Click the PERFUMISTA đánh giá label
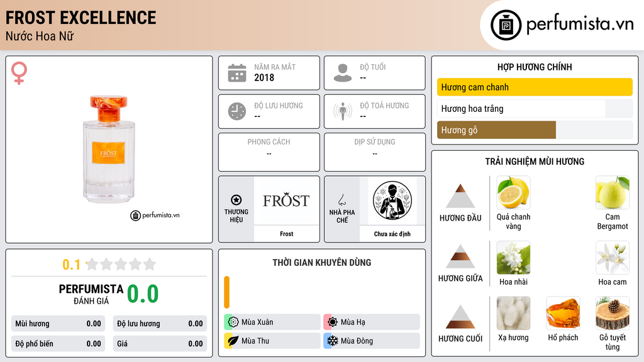 (x=91, y=294)
